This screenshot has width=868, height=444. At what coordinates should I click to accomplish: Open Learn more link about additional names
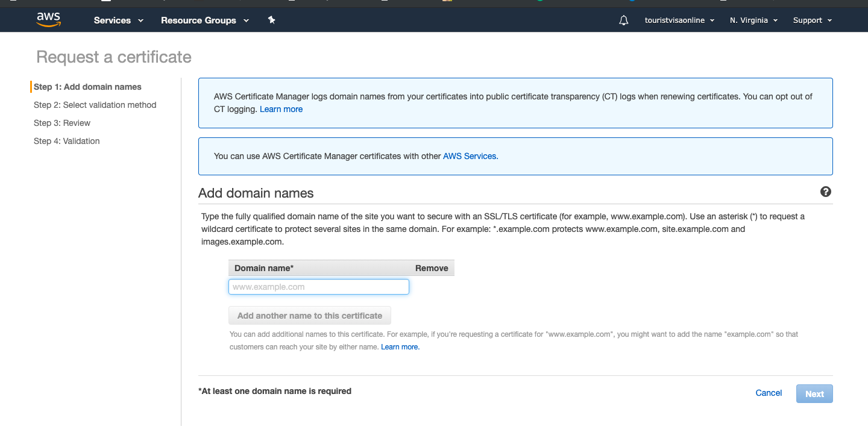(x=400, y=347)
